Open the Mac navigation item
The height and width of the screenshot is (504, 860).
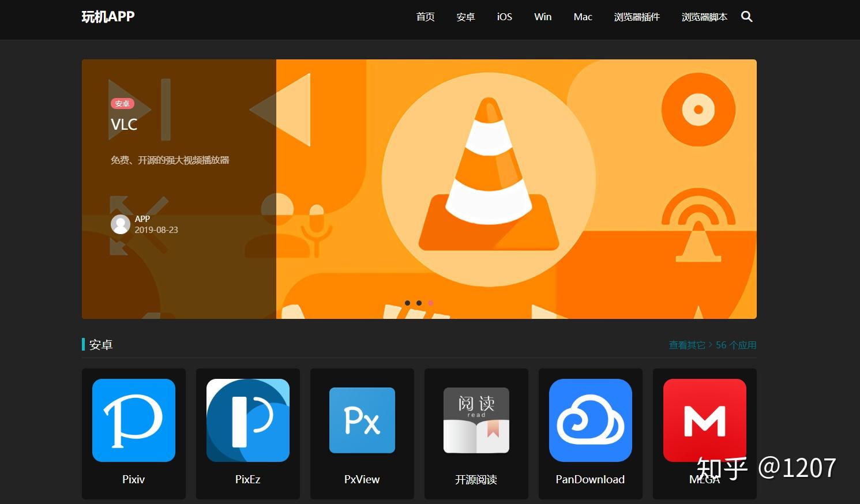tap(583, 17)
